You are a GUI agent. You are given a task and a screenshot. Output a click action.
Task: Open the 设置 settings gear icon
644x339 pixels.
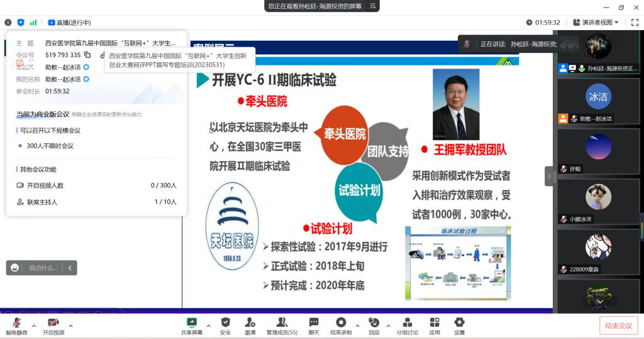459,323
